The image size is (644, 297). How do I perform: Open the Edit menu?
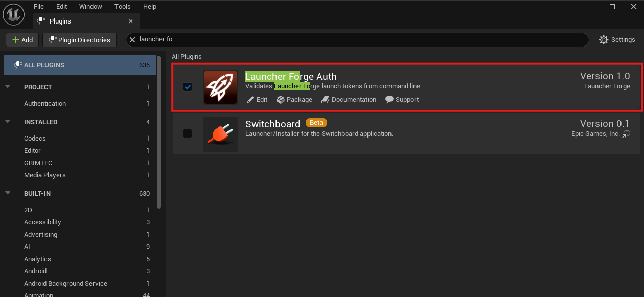click(x=62, y=7)
